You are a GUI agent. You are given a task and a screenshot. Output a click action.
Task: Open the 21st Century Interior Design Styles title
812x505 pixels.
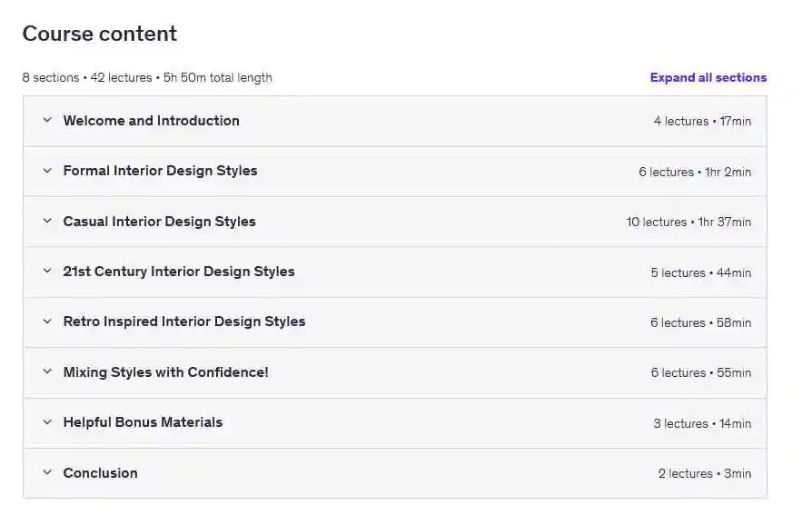(x=179, y=272)
